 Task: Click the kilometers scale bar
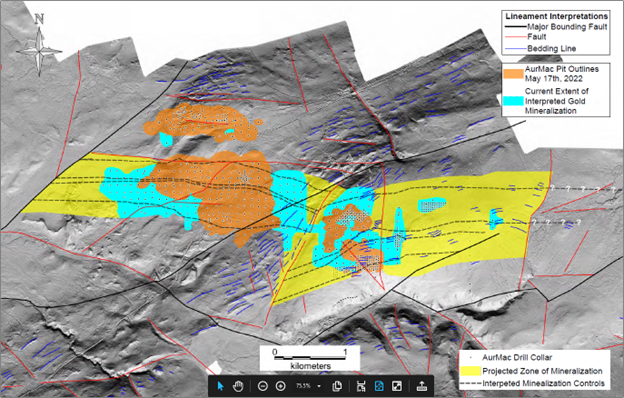(x=310, y=358)
